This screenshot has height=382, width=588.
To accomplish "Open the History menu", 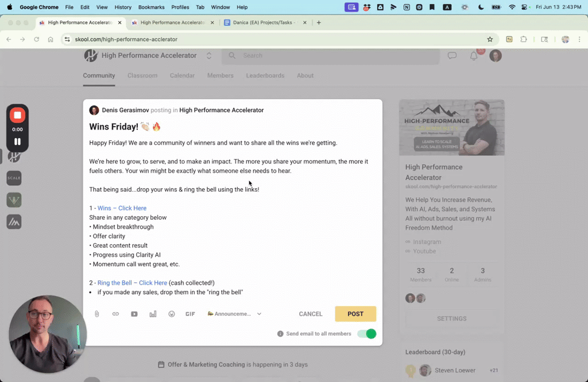I will pos(123,7).
